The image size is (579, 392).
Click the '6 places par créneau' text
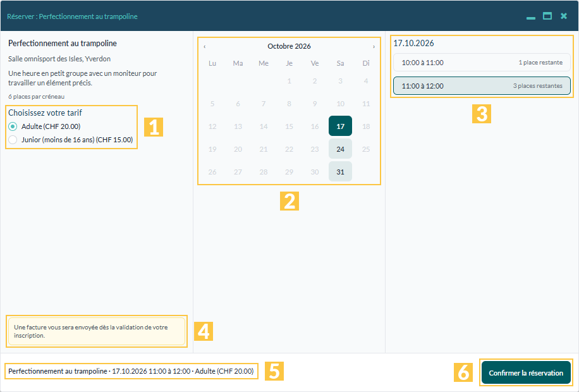tap(36, 97)
